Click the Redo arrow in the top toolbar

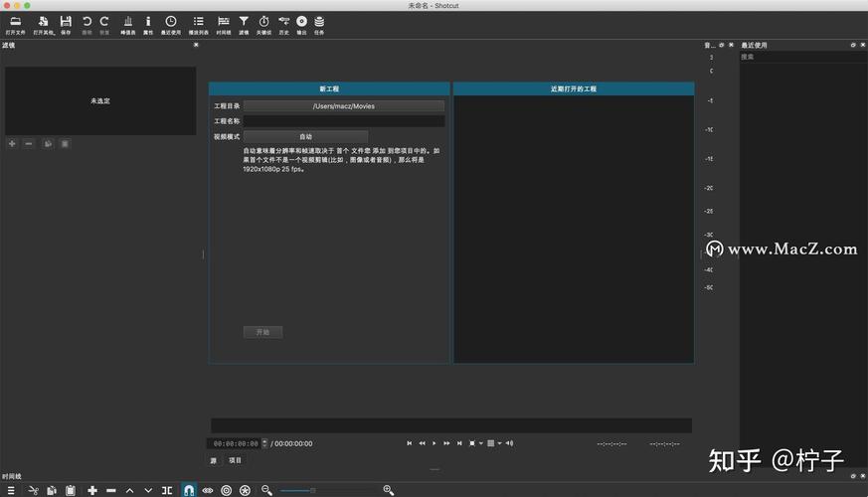click(x=104, y=25)
